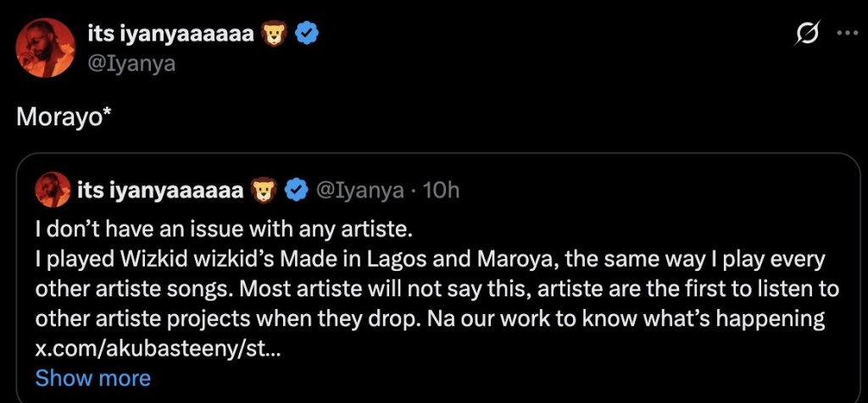The image size is (868, 403).
Task: Click the "Made in Lagos and Maroya" text line
Action: 430,259
